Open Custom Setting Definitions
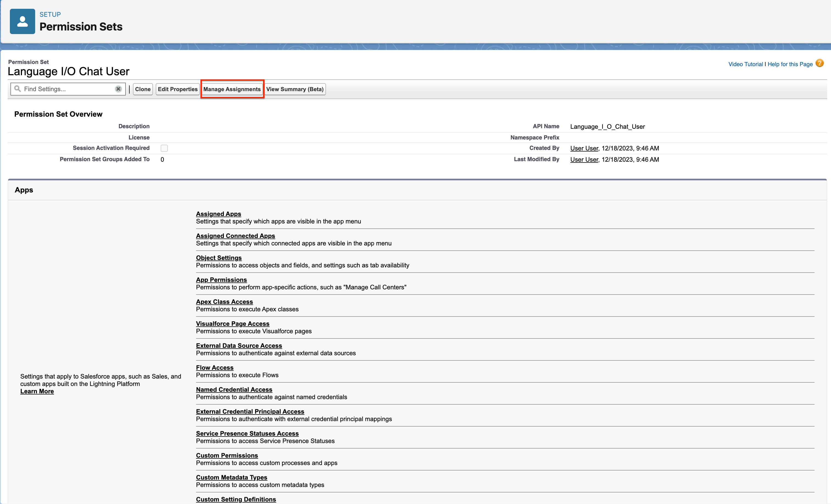Image resolution: width=831 pixels, height=504 pixels. (236, 499)
